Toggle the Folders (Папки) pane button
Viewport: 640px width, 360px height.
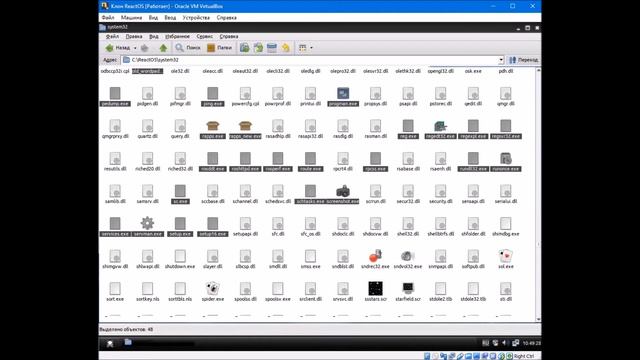220,48
